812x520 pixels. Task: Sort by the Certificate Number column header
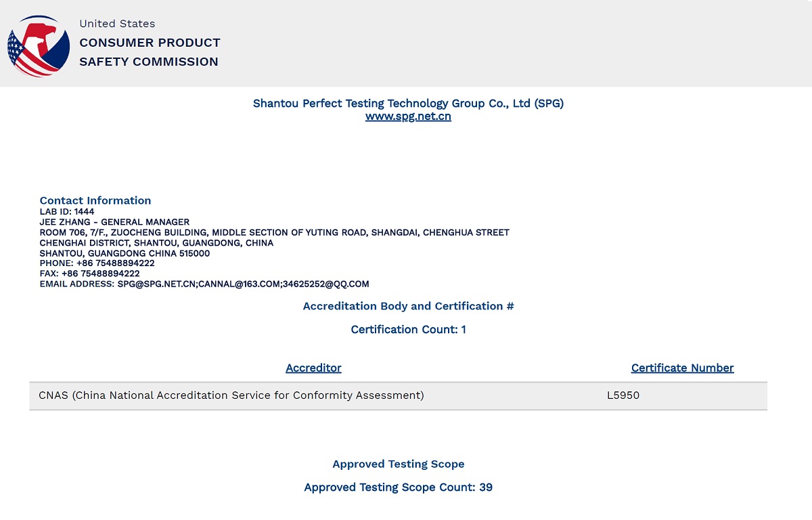(x=682, y=368)
